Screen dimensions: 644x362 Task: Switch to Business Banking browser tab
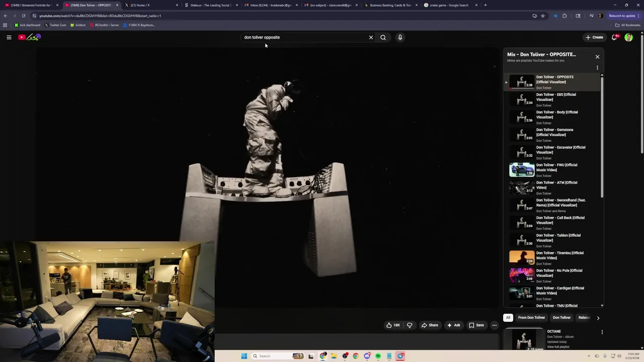390,5
